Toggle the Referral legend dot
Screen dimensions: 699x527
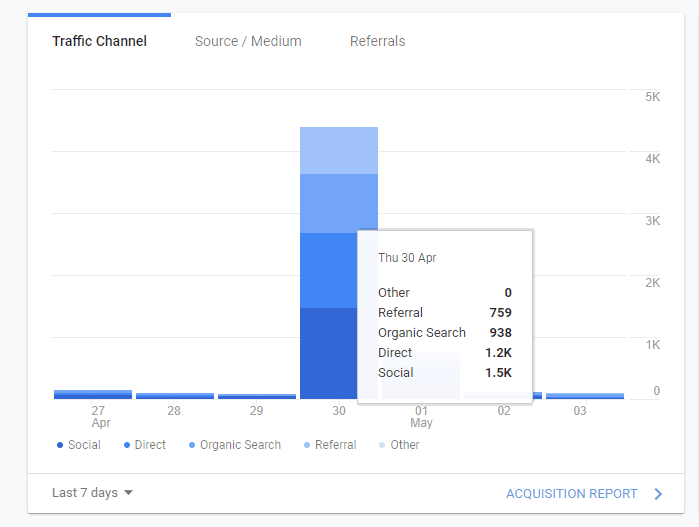307,445
